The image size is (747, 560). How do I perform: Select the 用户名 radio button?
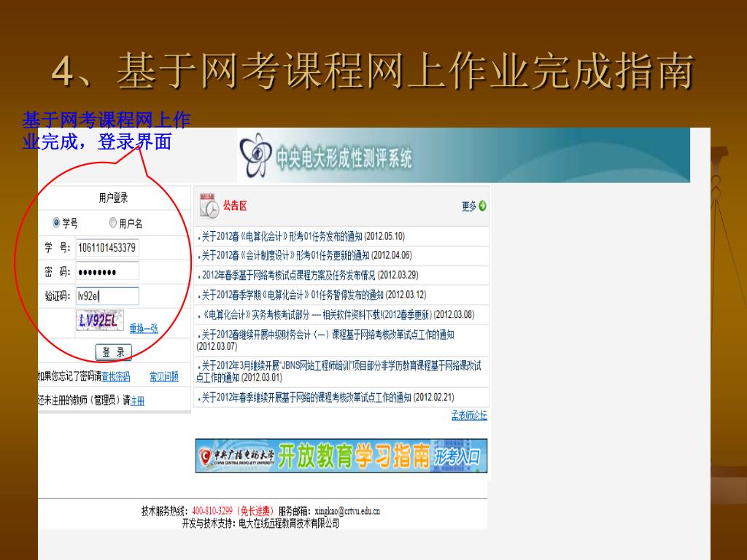[113, 222]
